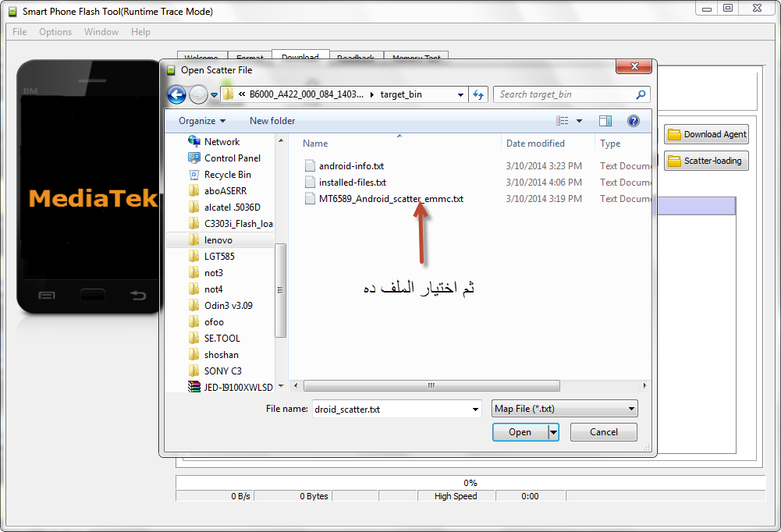Click B6000_A422 breadcrumb folder
Screen dimensions: 781x532
pyautogui.click(x=307, y=94)
